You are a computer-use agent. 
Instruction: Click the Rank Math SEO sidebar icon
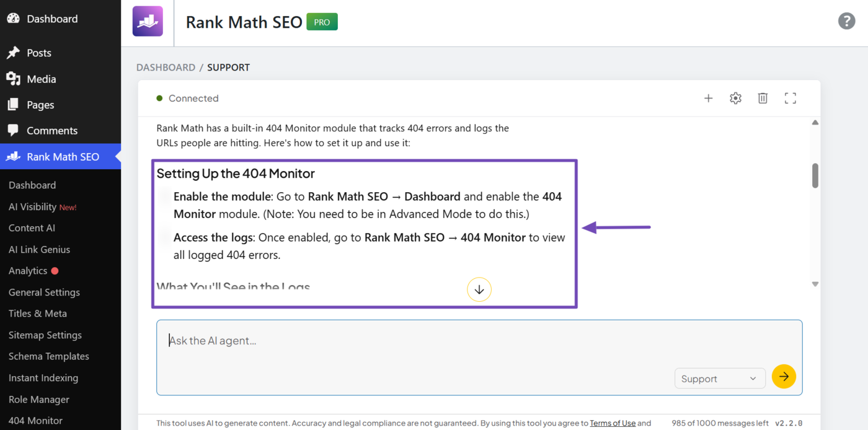[x=13, y=157]
